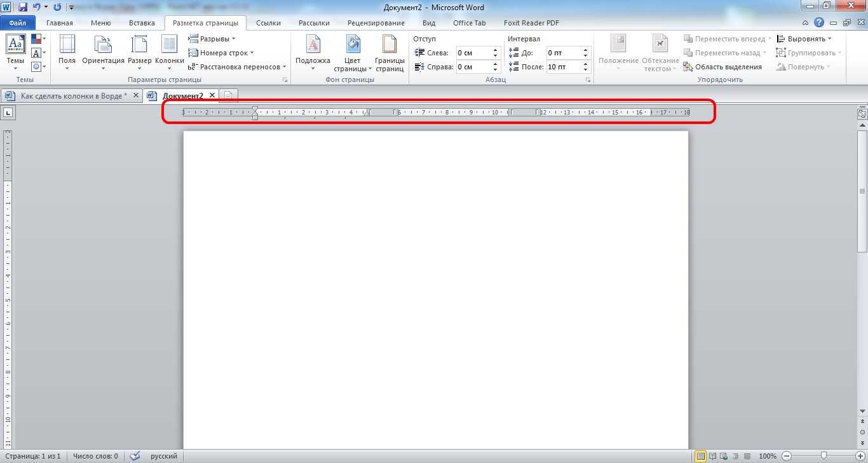This screenshot has height=463, width=868.
Task: Expand the Разрывы breaks dropdown
Action: point(212,39)
